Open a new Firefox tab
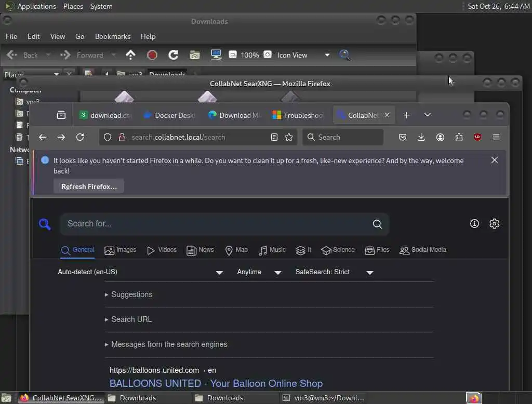 (406, 115)
